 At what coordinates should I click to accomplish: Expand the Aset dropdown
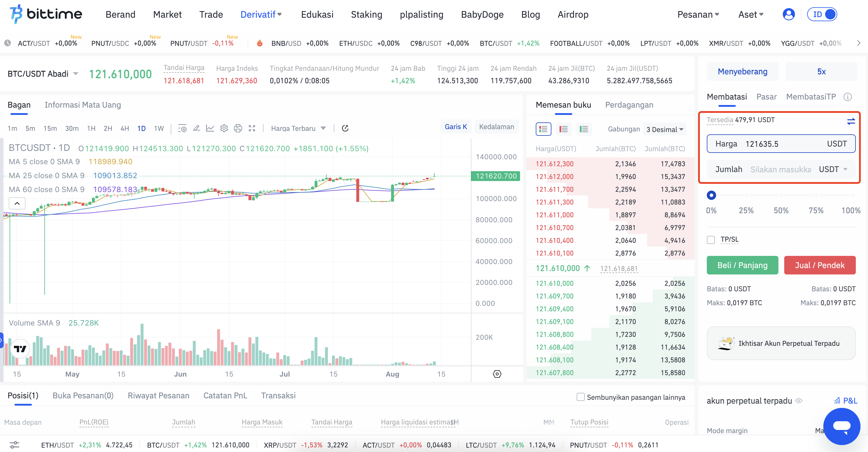(x=751, y=15)
